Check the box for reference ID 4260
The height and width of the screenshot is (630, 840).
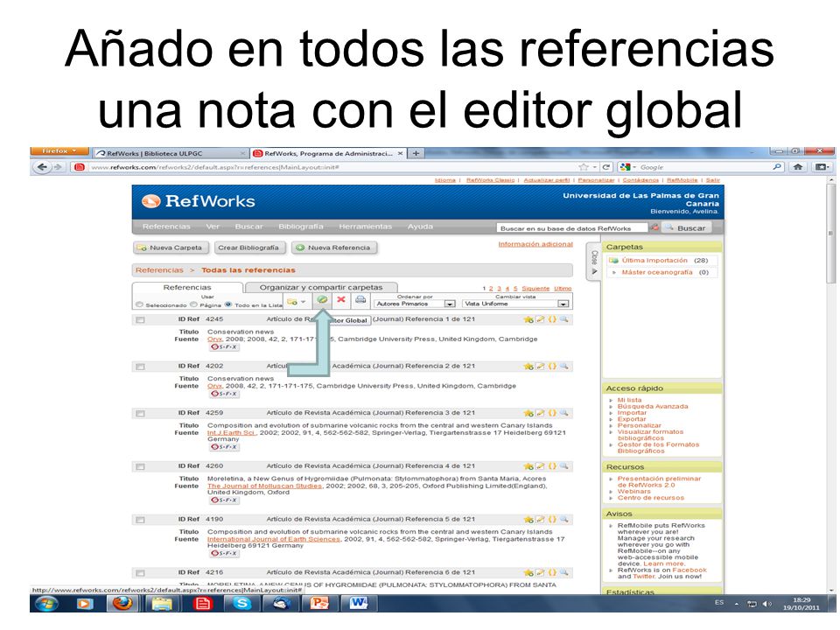tap(140, 466)
